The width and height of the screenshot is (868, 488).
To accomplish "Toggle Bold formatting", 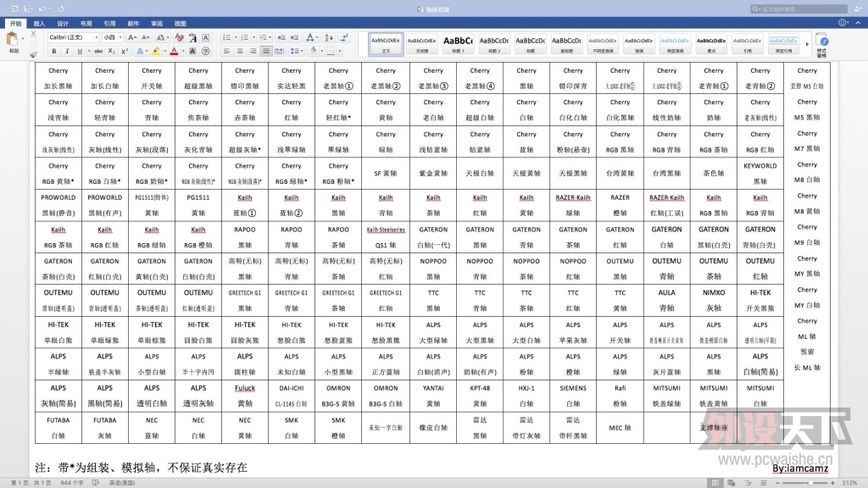I will point(54,51).
